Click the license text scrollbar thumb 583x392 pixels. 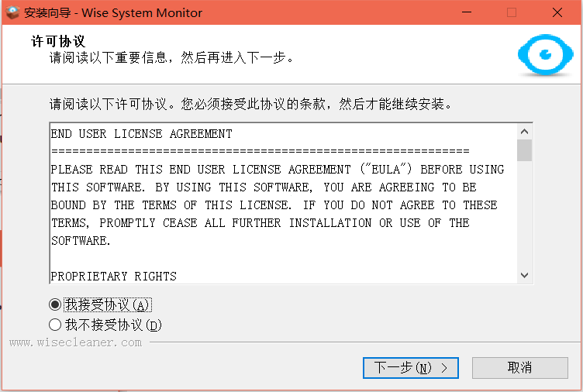tap(524, 150)
